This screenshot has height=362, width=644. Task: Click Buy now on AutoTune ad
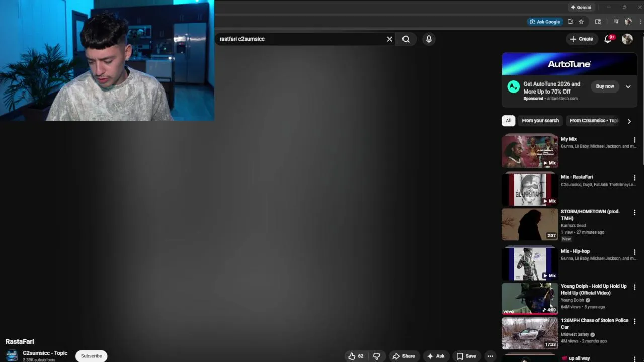tap(605, 86)
